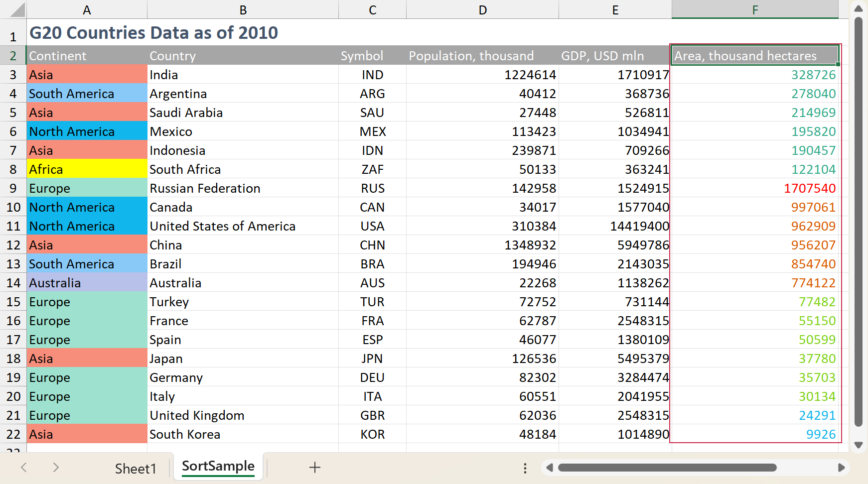This screenshot has width=868, height=484.
Task: Select the GBR symbol cell
Action: (x=372, y=415)
